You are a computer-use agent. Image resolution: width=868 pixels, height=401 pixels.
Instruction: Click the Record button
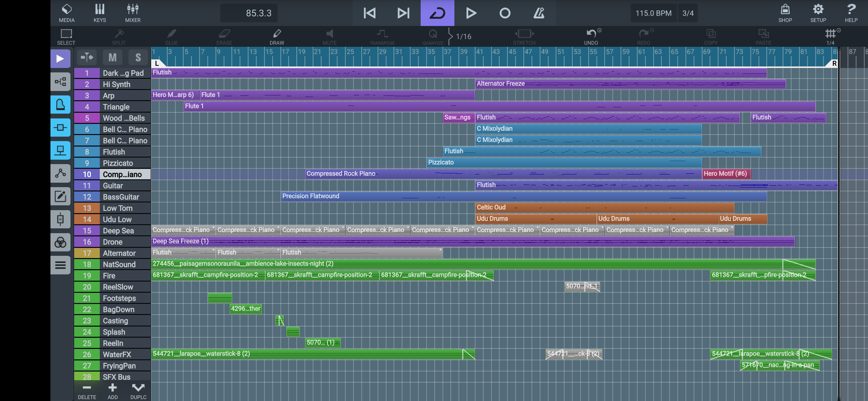[505, 13]
